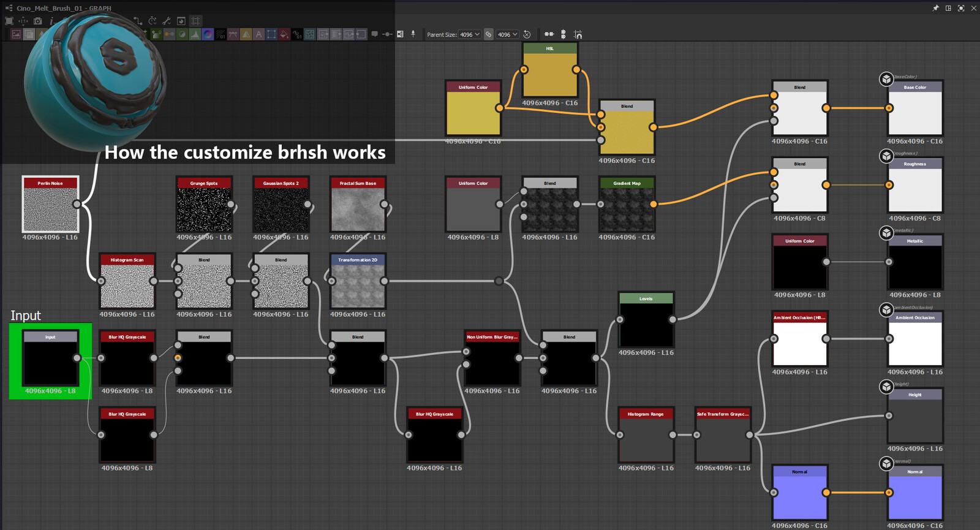Click the gray Uniform Color node
Viewport: 980px width, 530px height.
coord(473,204)
